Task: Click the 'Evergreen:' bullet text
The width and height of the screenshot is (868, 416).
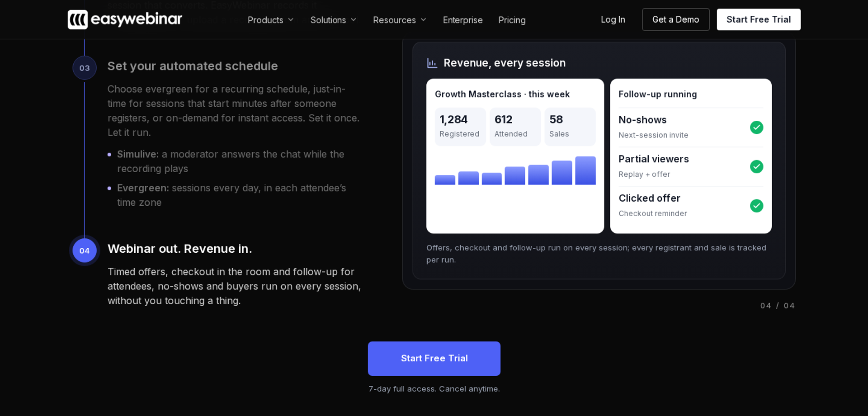Action: pyautogui.click(x=143, y=188)
